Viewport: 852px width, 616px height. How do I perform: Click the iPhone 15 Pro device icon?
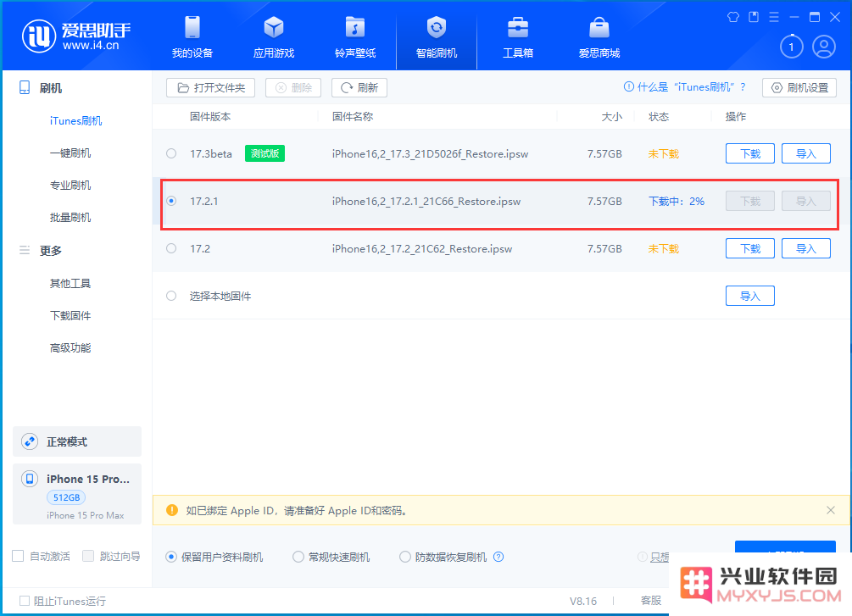30,479
